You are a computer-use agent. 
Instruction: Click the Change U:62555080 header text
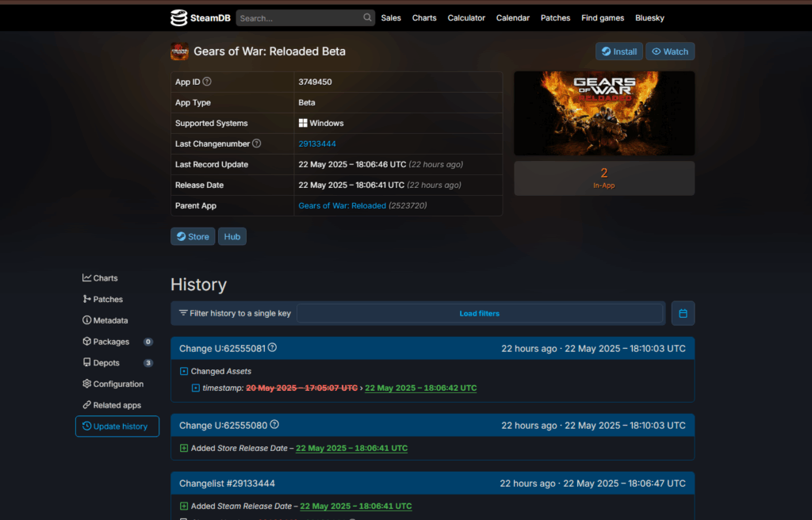pos(223,425)
